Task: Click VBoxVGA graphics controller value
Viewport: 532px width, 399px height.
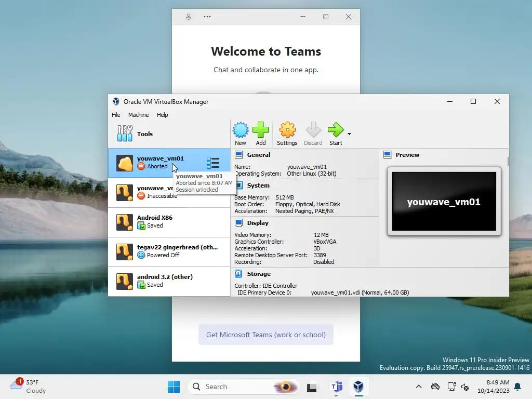Action: click(x=325, y=242)
